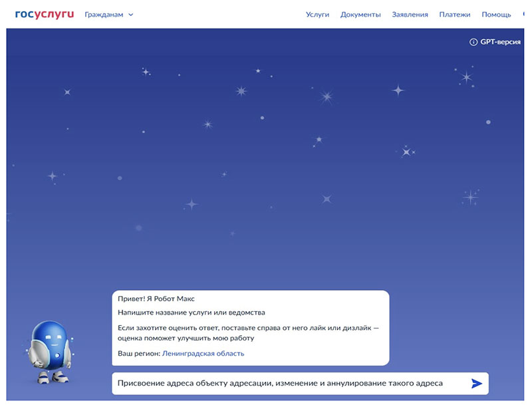Open the Помощь section
Viewport: 532px width, 411px height.
coord(496,15)
